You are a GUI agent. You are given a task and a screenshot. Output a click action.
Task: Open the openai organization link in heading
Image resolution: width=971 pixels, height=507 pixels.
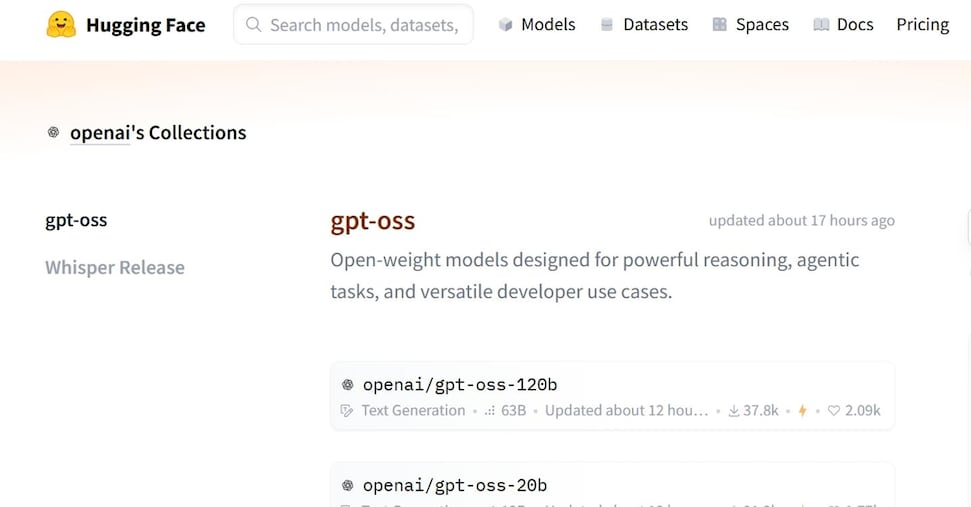(100, 132)
